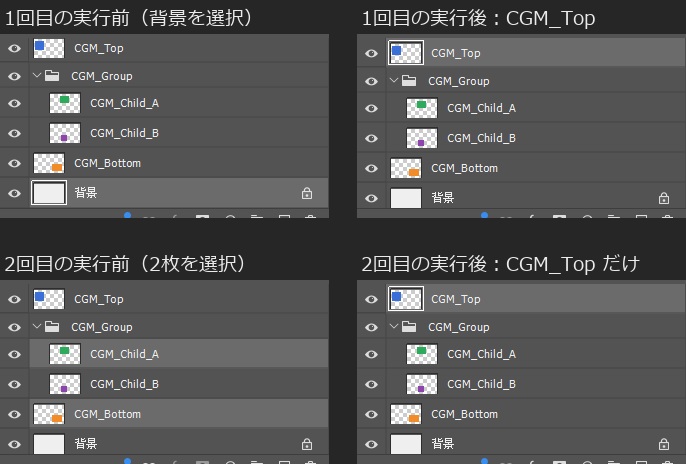Click 背景 lock icon in 1回目の実行前 panel
686x464 pixels.
point(307,193)
